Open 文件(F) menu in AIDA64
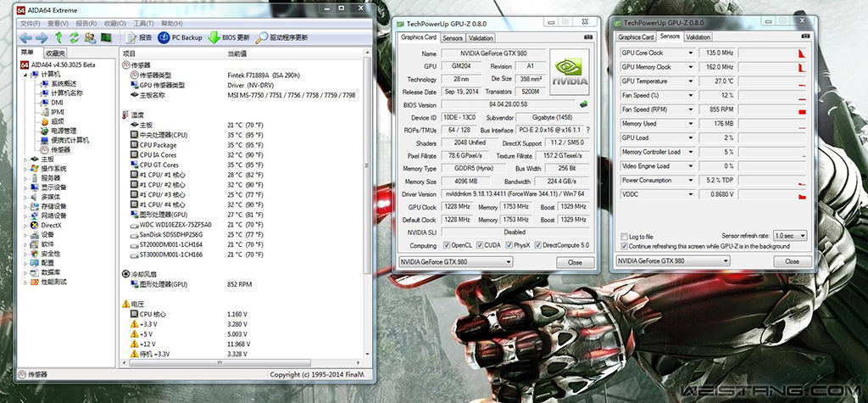 [30, 23]
